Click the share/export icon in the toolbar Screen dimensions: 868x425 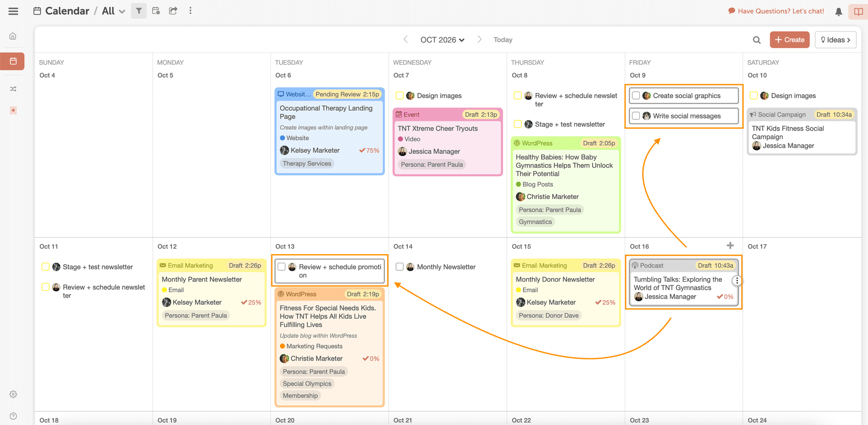(173, 10)
